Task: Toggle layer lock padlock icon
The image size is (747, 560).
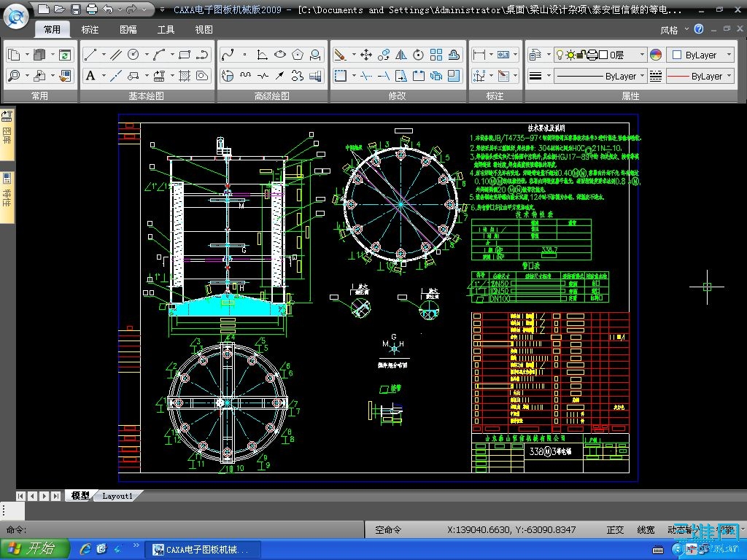Action: (580, 55)
